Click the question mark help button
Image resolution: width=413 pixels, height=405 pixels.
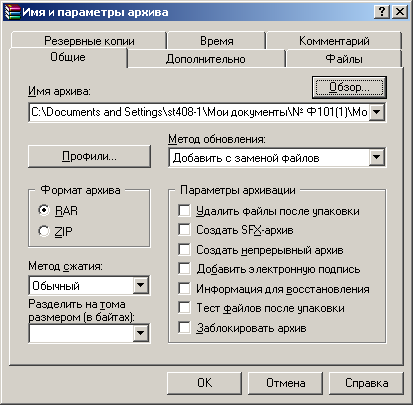point(381,12)
